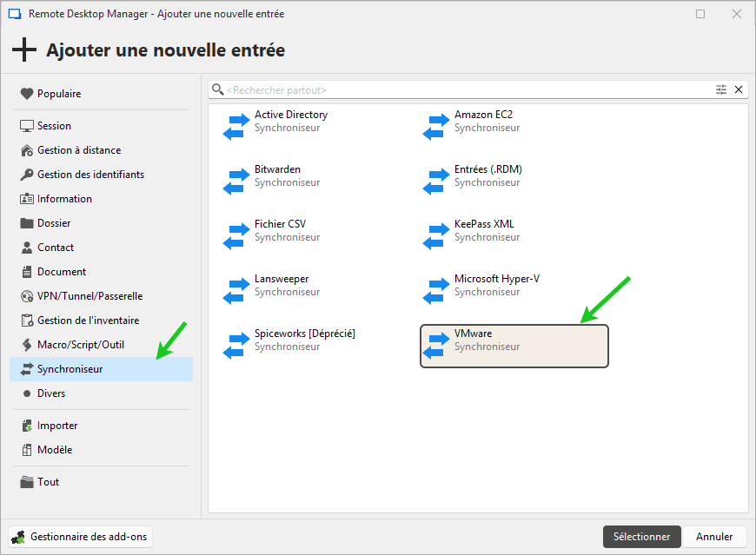The height and width of the screenshot is (555, 756).
Task: Click the Lansweeper synchronizer icon
Action: click(x=235, y=291)
